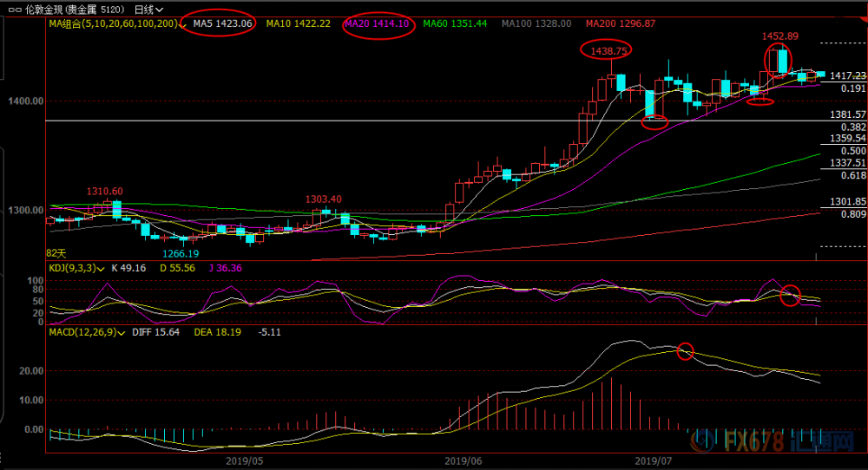Click the KDJ K 49.16 value
Viewport: 868px width, 470px height.
point(128,268)
